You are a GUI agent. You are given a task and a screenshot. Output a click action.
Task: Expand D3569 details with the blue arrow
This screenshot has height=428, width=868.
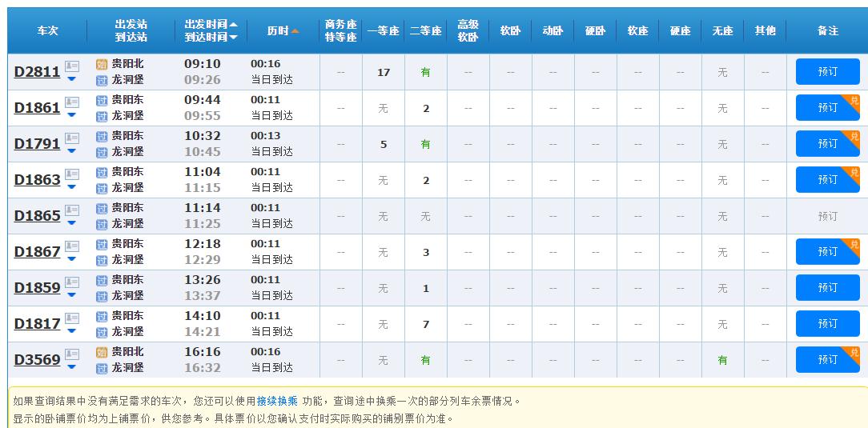coord(71,366)
